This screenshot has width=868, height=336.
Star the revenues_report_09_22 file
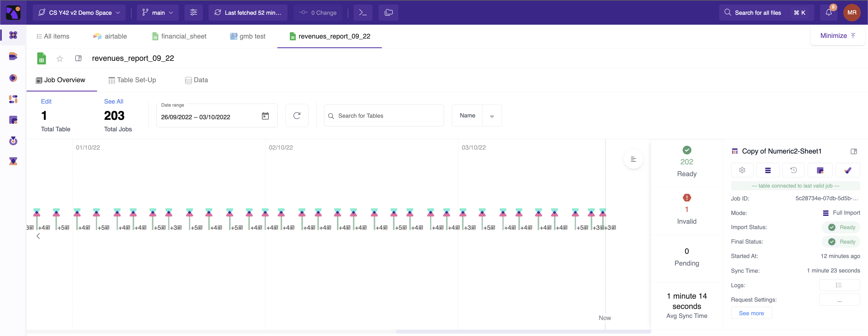point(60,59)
